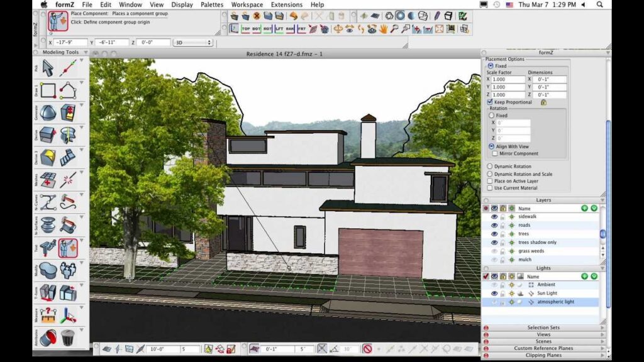Check the Use Current Material option

tap(490, 188)
